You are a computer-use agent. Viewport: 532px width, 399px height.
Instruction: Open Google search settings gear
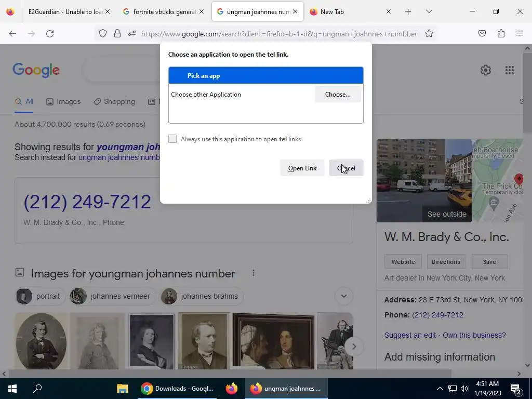click(486, 70)
